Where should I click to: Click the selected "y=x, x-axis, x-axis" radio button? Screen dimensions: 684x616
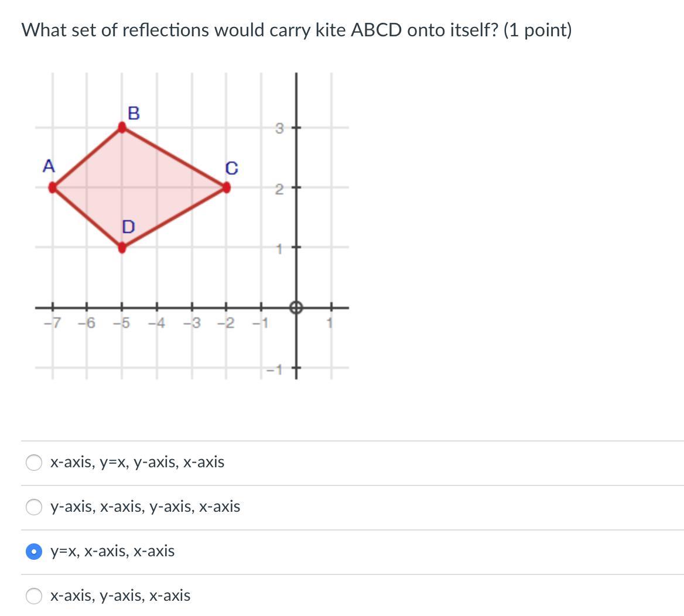[35, 552]
